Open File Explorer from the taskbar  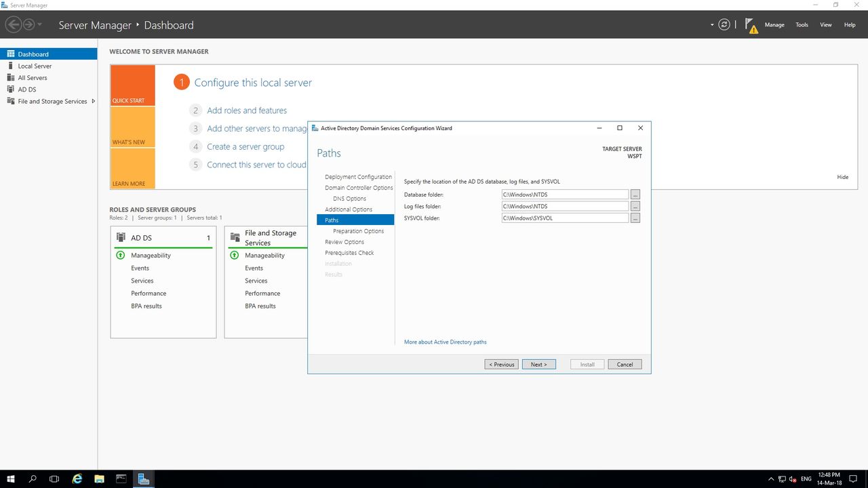pyautogui.click(x=99, y=479)
